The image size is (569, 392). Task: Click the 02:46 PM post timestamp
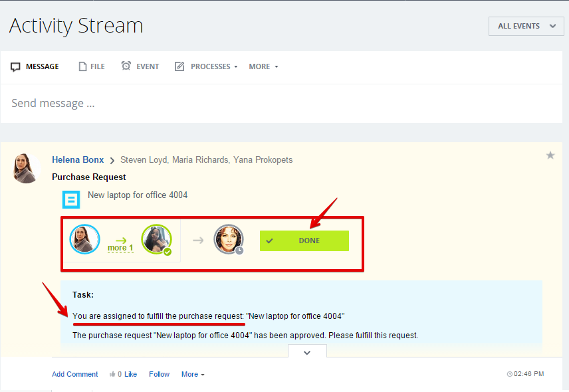point(525,374)
